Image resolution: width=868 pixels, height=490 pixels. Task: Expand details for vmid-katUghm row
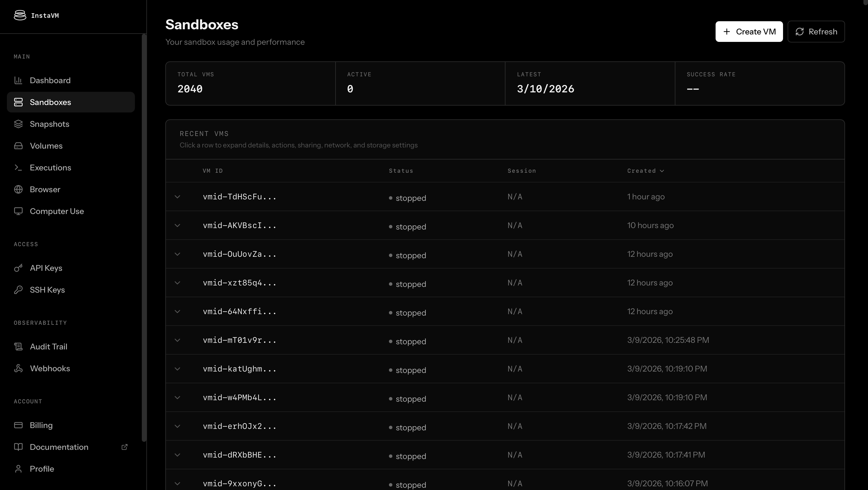(x=178, y=369)
